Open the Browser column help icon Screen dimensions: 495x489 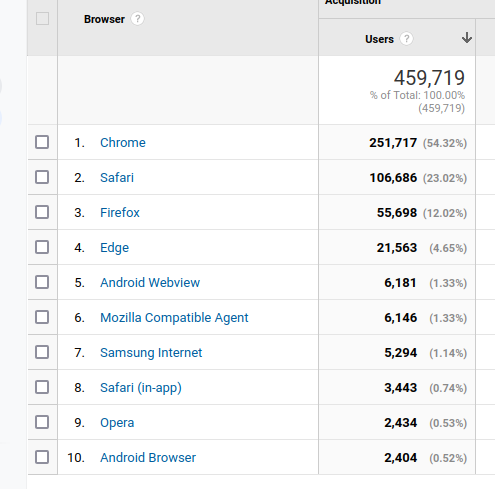click(x=137, y=19)
